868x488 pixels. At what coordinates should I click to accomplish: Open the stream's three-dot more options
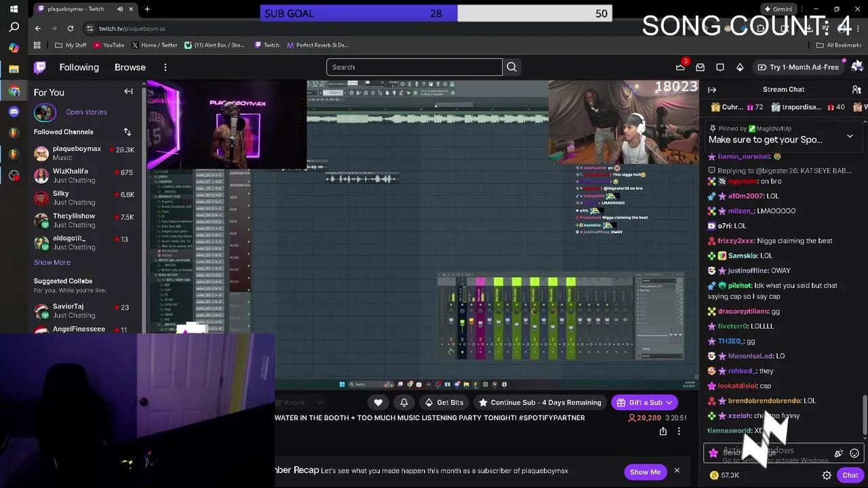679,431
